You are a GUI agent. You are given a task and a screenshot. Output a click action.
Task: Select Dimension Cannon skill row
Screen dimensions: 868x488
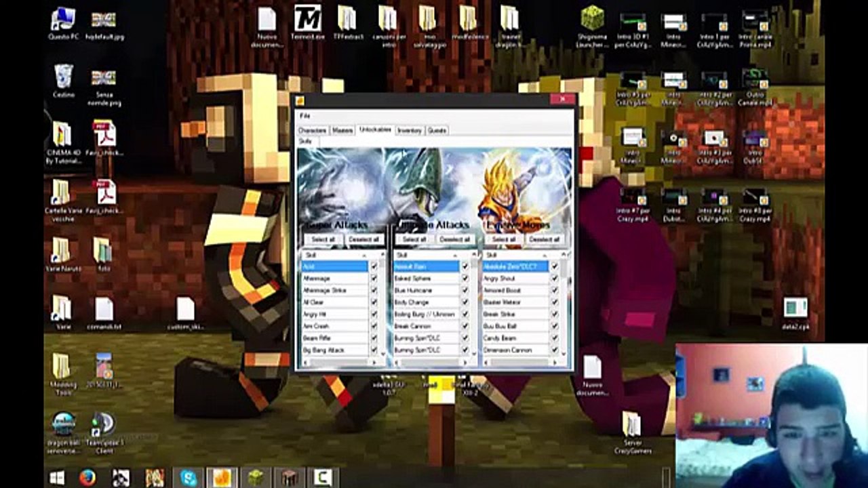(x=515, y=350)
